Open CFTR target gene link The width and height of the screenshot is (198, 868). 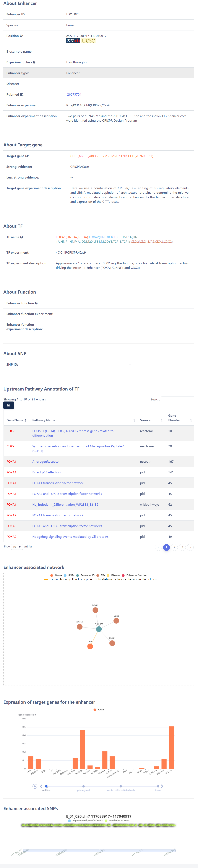tap(112, 156)
